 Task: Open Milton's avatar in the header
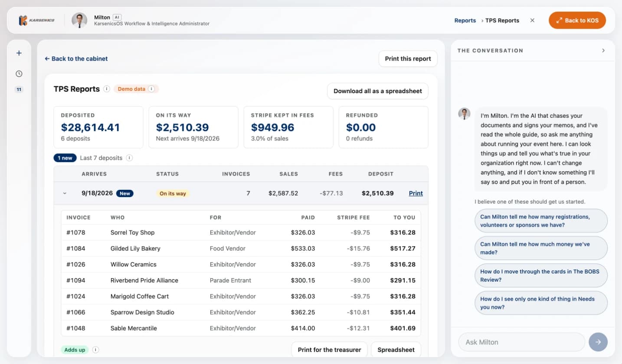79,20
